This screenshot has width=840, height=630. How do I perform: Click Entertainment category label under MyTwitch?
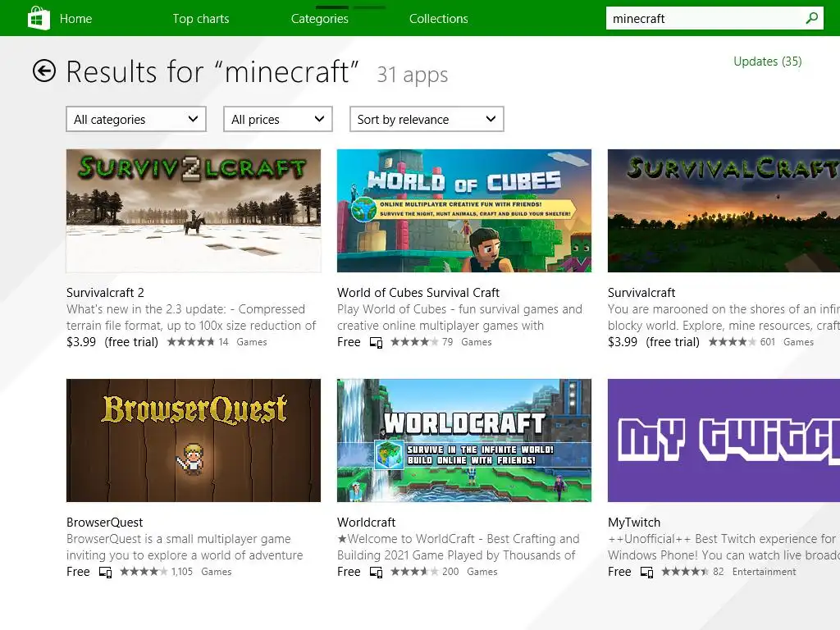764,572
